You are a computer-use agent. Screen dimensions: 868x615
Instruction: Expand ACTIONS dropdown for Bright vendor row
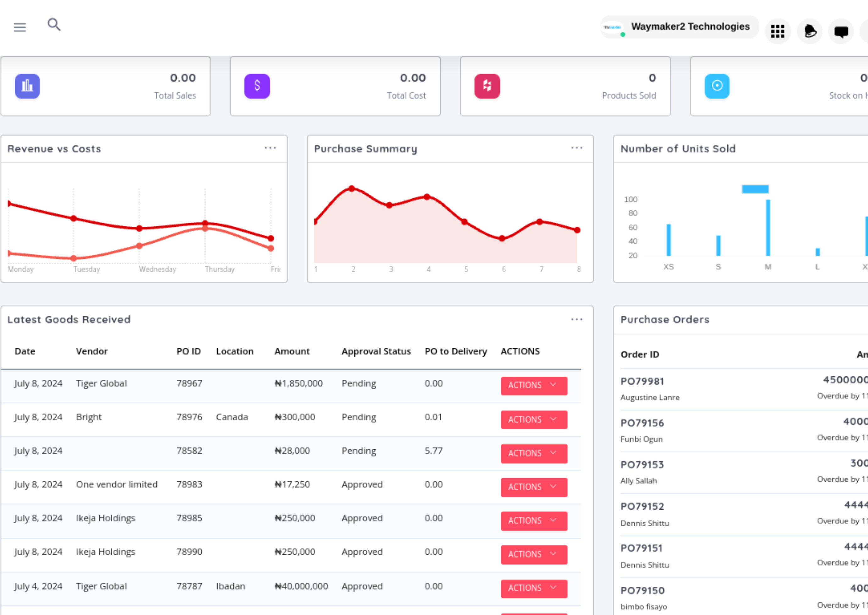[x=534, y=420]
